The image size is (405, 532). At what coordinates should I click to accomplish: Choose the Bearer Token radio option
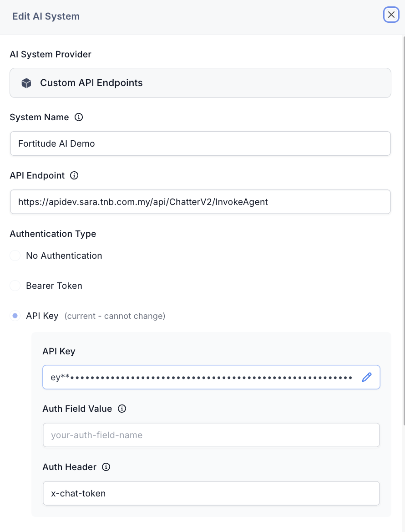pos(15,286)
